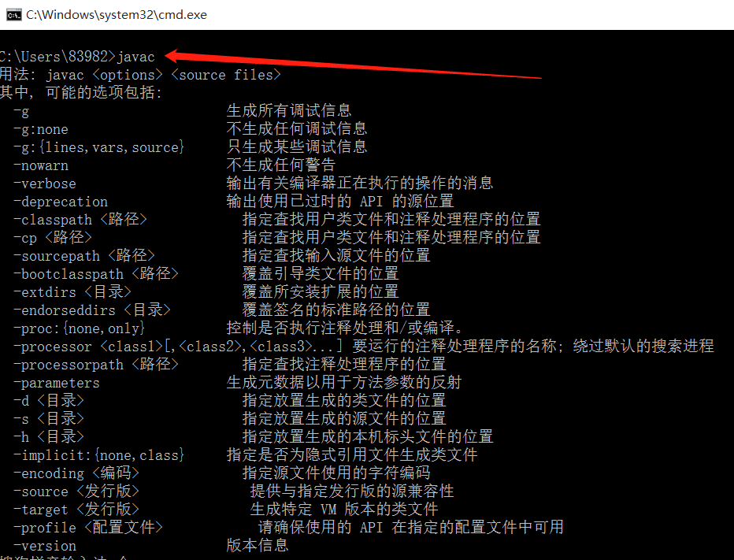This screenshot has height=560, width=734.
Task: Click the javac command on prompt line
Action: click(x=135, y=57)
